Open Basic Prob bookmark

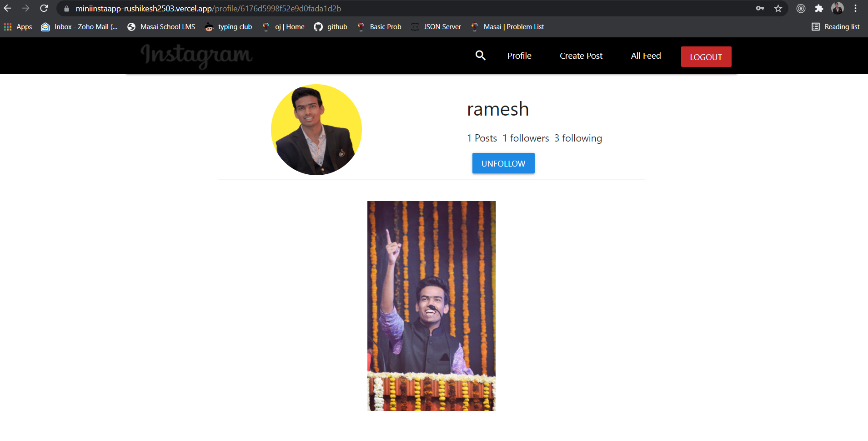(x=379, y=27)
